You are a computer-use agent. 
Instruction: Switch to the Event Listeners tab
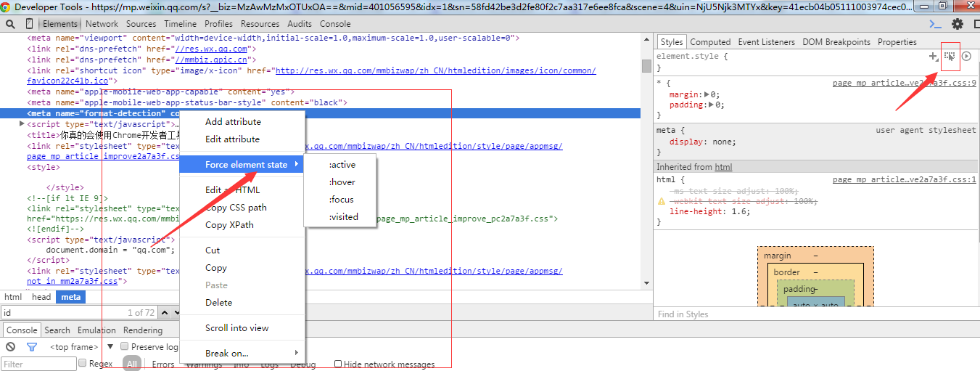(x=766, y=42)
